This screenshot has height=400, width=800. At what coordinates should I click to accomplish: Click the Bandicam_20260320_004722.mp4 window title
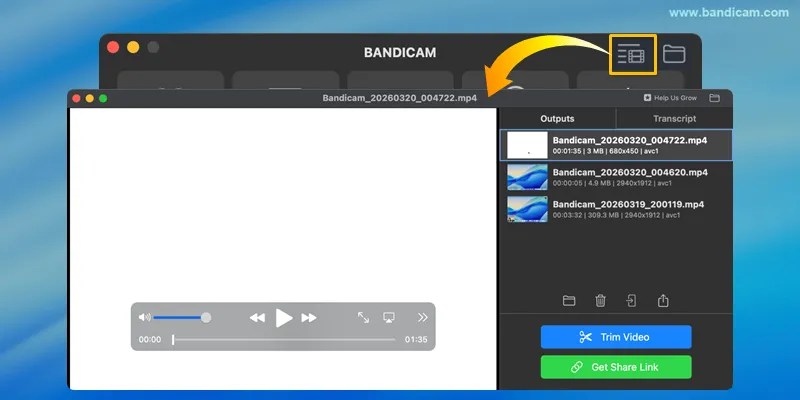pyautogui.click(x=399, y=98)
